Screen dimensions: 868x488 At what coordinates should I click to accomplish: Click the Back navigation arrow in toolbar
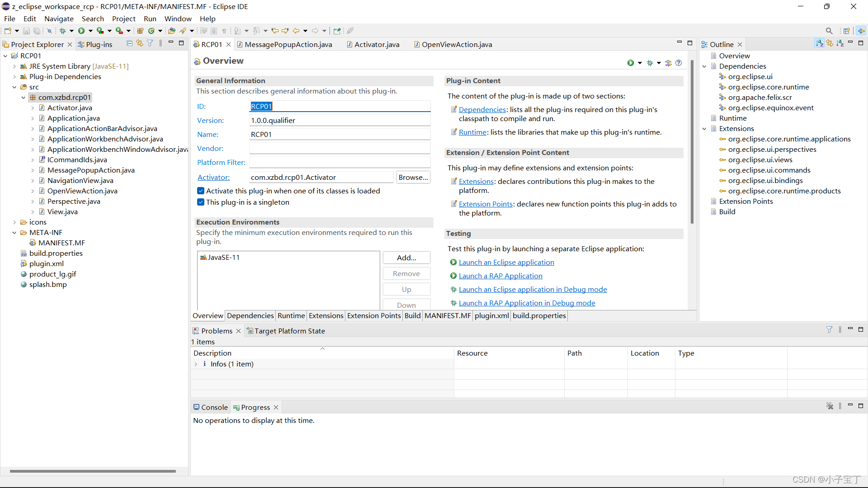tap(296, 31)
